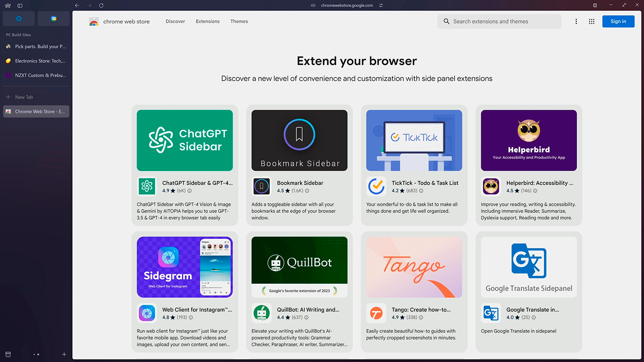This screenshot has width=644, height=362.
Task: Open the Tango banner image
Action: [414, 267]
